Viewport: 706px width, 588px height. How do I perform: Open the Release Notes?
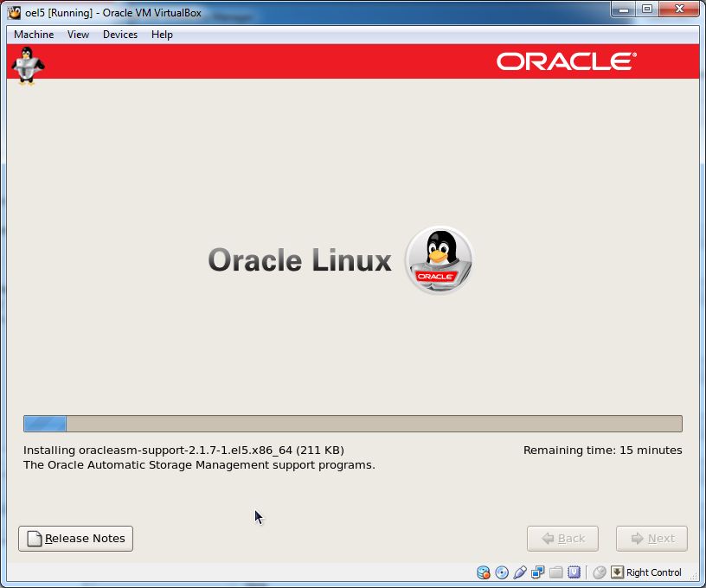pos(75,539)
